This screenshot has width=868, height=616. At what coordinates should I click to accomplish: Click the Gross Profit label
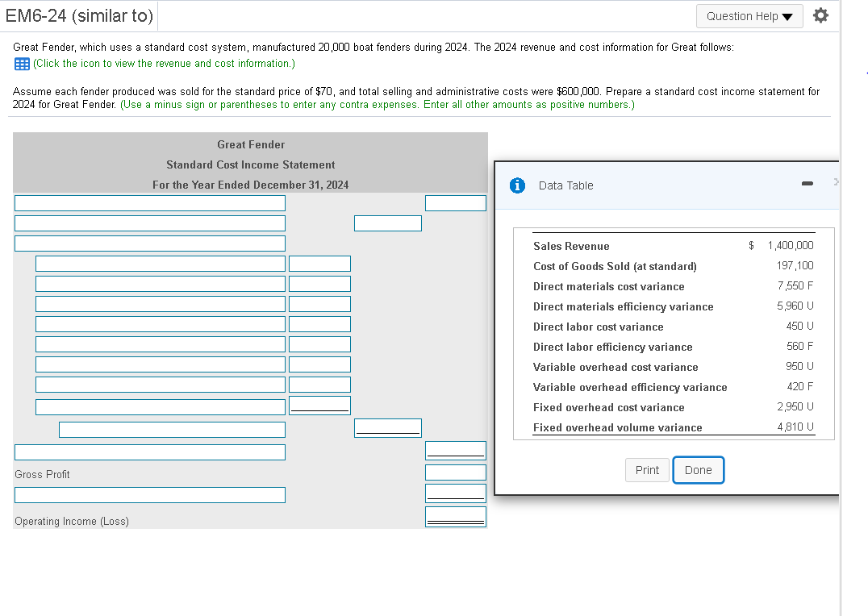coord(42,474)
